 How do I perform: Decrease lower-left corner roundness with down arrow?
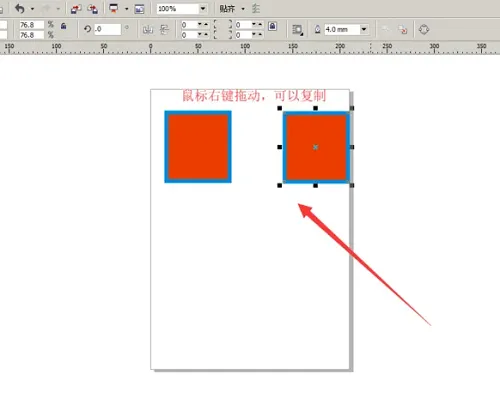coord(200,34)
